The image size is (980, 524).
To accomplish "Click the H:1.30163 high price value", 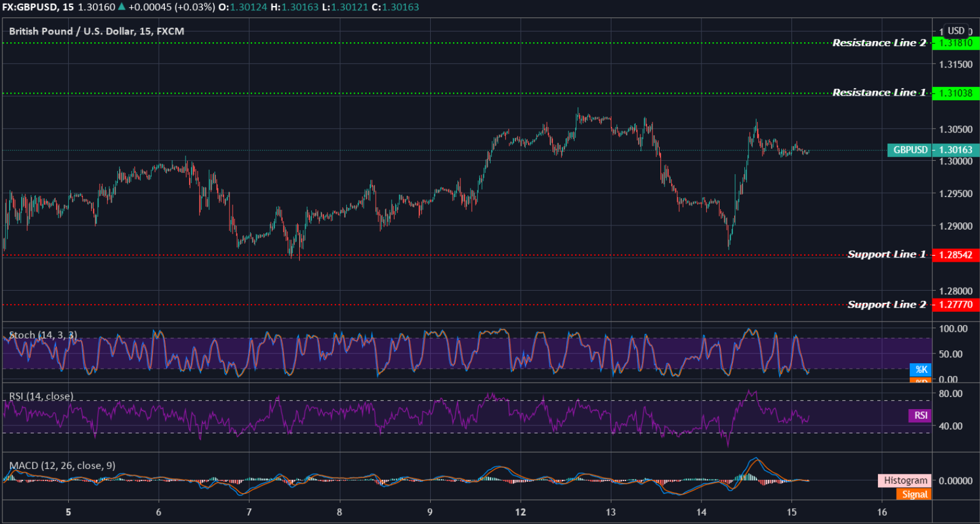I will 294,7.
